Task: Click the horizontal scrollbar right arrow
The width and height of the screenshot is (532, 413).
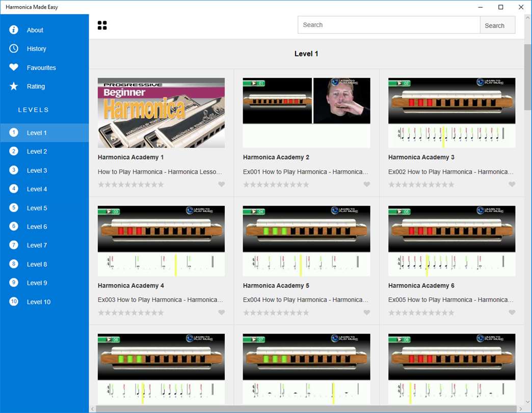Action: tap(521, 409)
